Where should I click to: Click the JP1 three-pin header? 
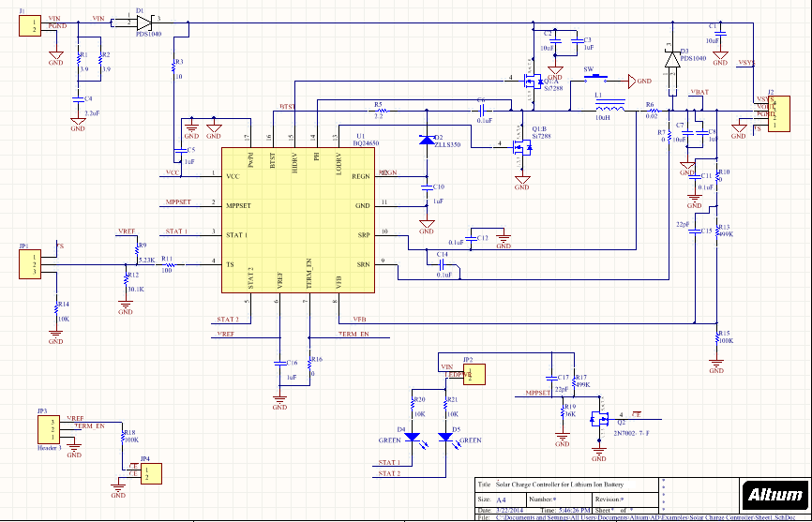coord(30,264)
